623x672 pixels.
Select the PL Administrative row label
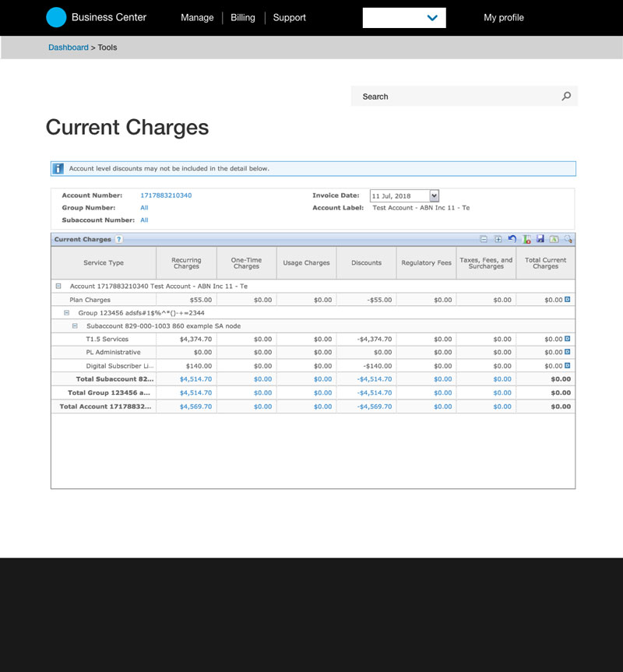(x=113, y=352)
